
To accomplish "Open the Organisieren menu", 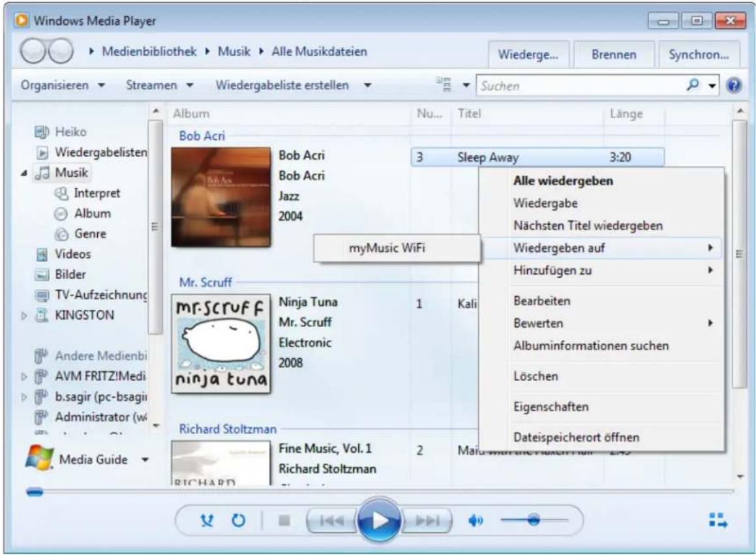I will point(63,85).
